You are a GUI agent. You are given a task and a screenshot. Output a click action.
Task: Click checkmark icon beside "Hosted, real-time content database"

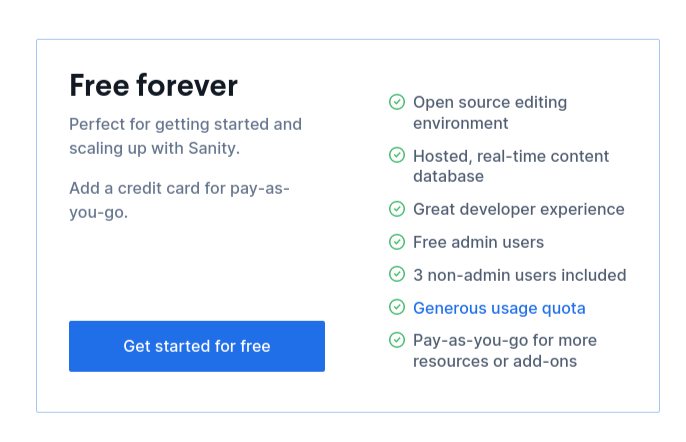pyautogui.click(x=397, y=156)
